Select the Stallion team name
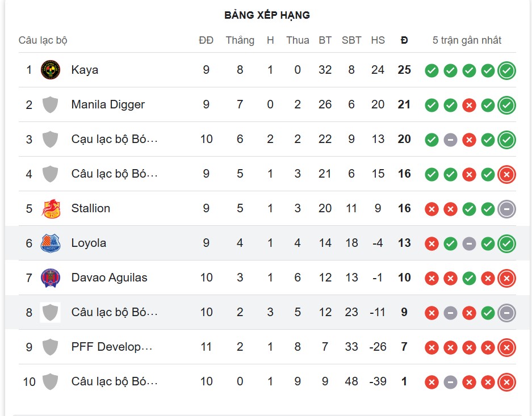Screen dimensions: 532x416 point(91,208)
